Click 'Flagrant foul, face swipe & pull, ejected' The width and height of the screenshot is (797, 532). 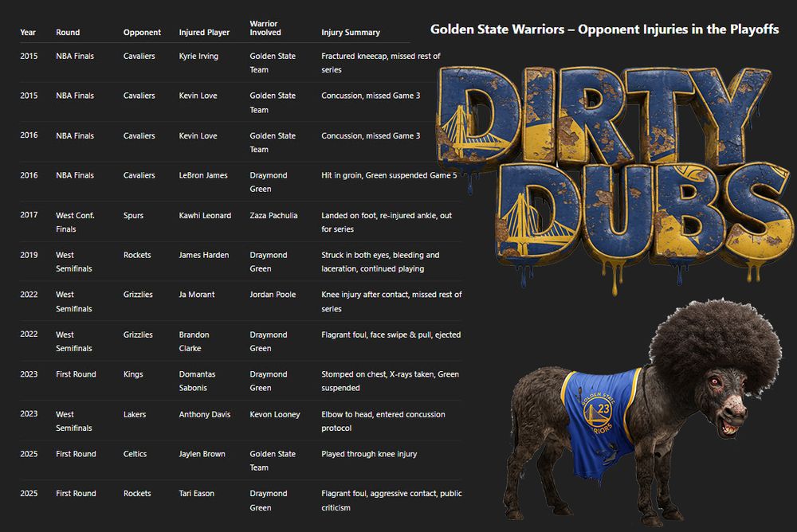(x=391, y=334)
